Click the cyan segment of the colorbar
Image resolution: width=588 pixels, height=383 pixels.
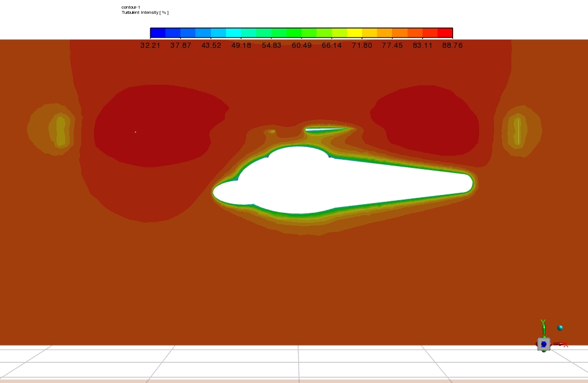tap(233, 33)
